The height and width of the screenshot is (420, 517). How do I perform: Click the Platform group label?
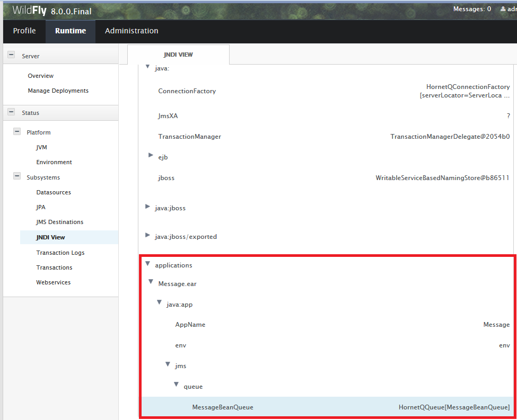(39, 132)
